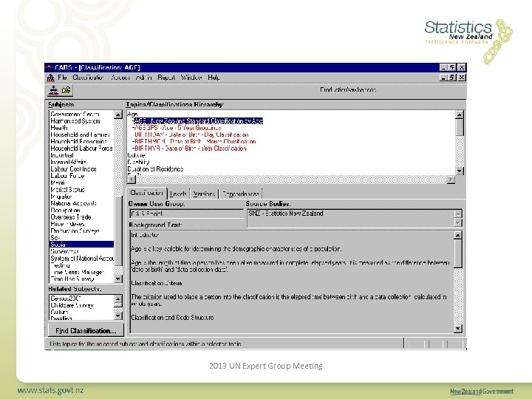The width and height of the screenshot is (532, 399).
Task: Select the Disability topic in the hierarchy
Action: (x=138, y=162)
